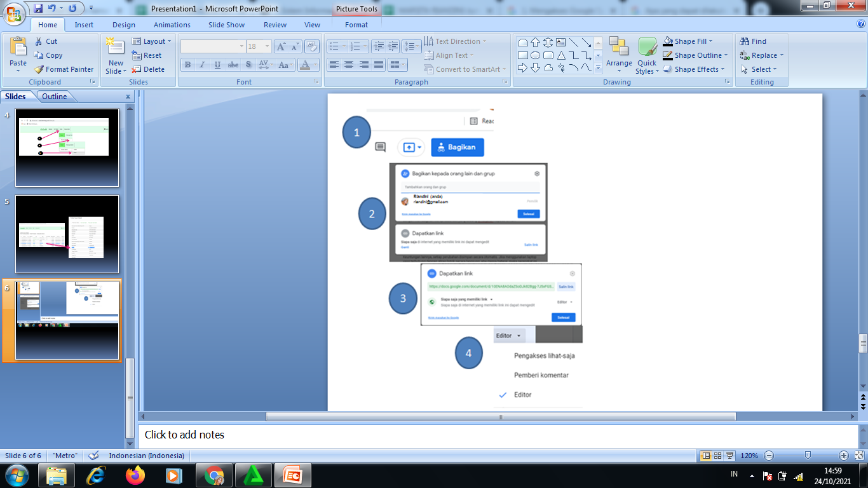Click the Save icon in Quick Access

point(38,8)
